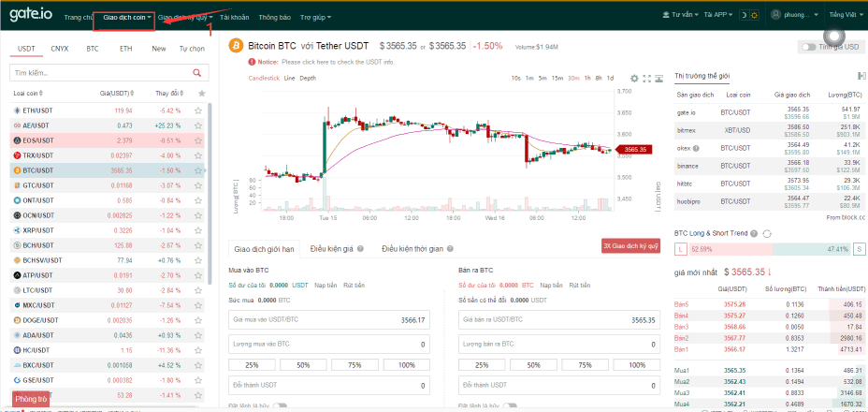Click the Bitcoin logo in the header
This screenshot has width=868, height=412.
[x=237, y=46]
